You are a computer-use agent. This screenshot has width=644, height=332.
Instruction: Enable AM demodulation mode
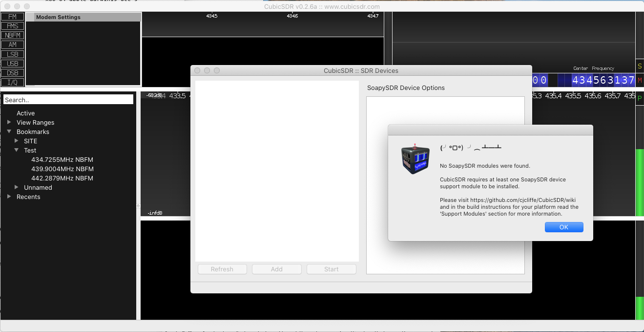[x=12, y=44]
